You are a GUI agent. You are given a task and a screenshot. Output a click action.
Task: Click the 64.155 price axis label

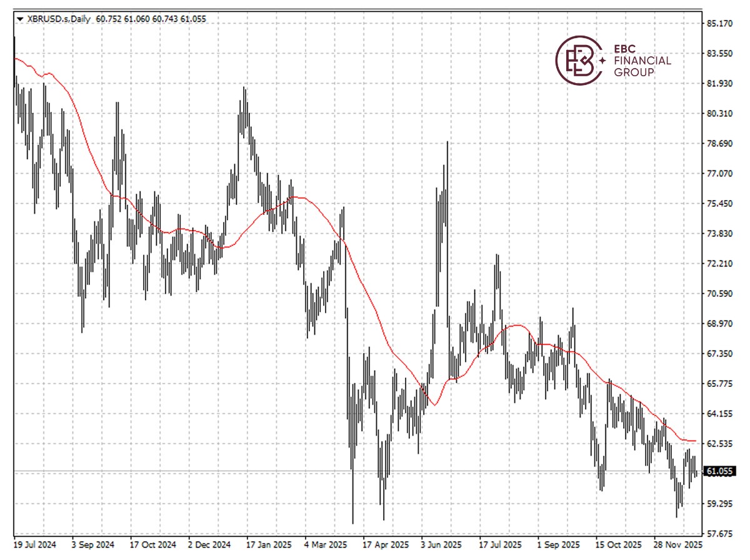(719, 414)
